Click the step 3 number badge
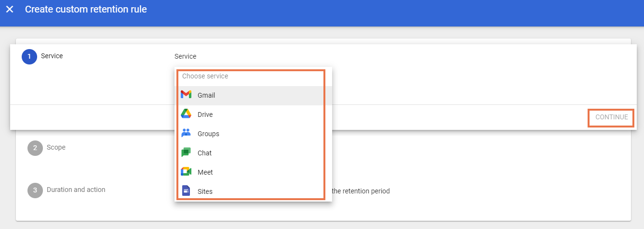The image size is (644, 229). 35,190
